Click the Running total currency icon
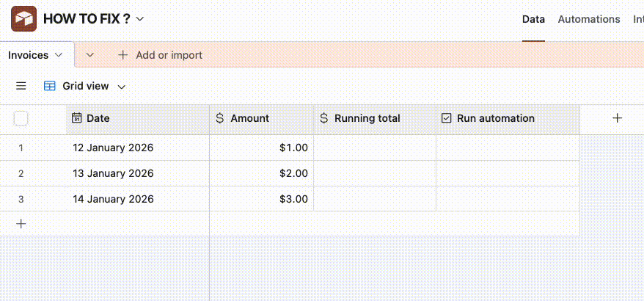The height and width of the screenshot is (301, 644). click(324, 118)
